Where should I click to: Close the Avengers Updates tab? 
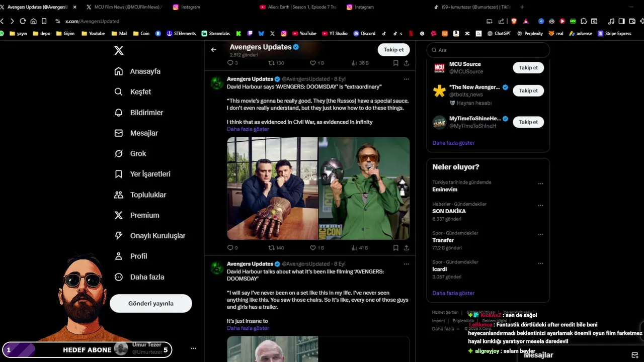(x=75, y=7)
